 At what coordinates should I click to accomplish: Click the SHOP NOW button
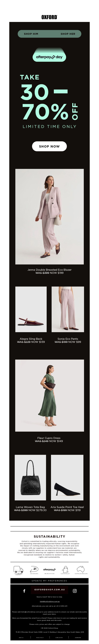(49, 146)
